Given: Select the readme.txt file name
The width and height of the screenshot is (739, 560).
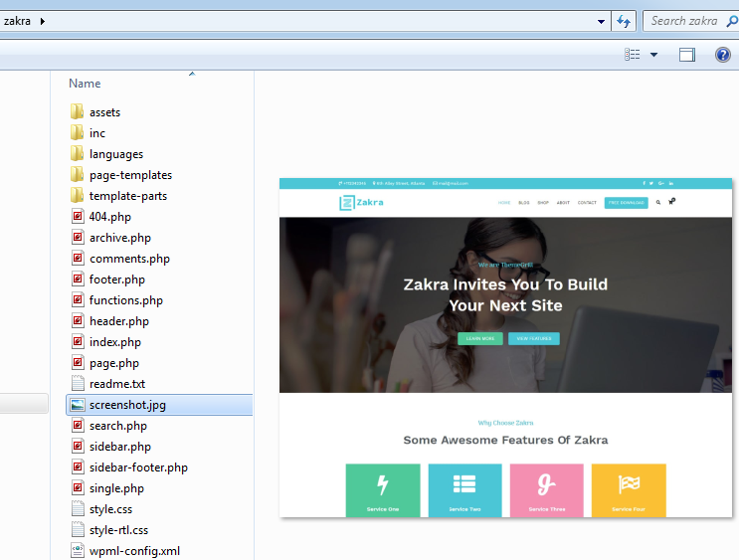Looking at the screenshot, I should click(x=117, y=384).
